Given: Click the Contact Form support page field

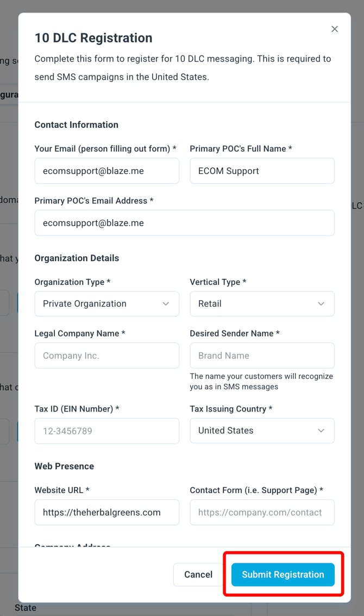Looking at the screenshot, I should [262, 512].
